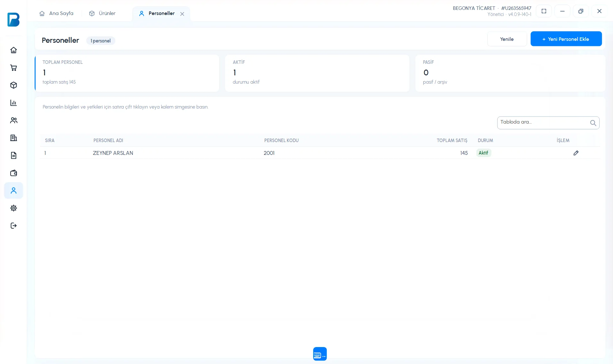
Task: Click the on-screen keyboard icon at bottom
Action: pyautogui.click(x=320, y=354)
